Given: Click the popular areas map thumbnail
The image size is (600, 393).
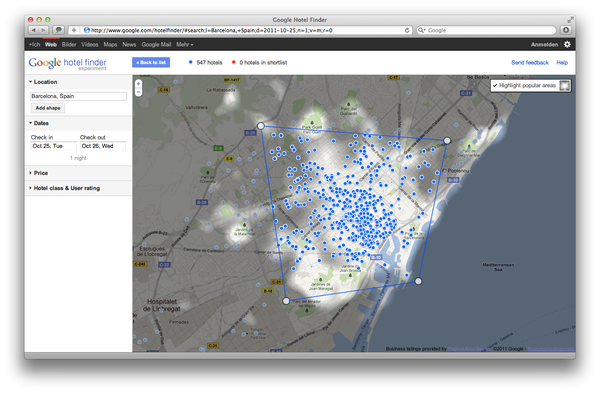Looking at the screenshot, I should click(x=565, y=85).
